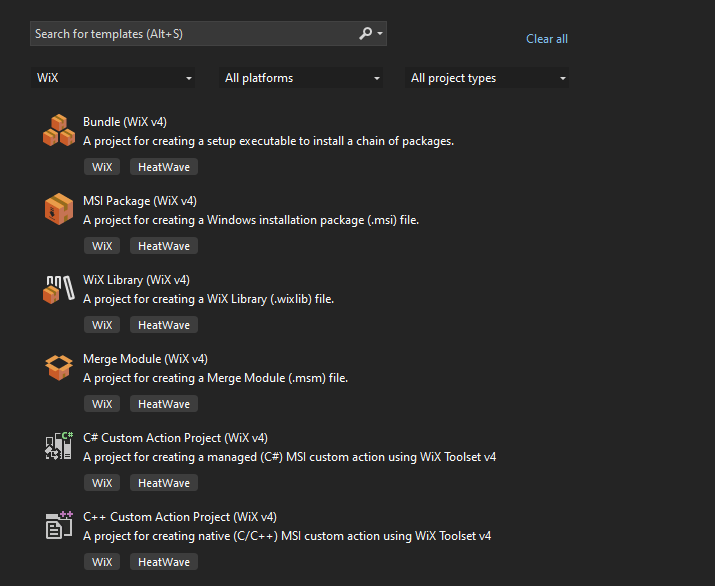This screenshot has height=586, width=715.
Task: Click the WiX tag under MSI Package
Action: [x=102, y=246]
